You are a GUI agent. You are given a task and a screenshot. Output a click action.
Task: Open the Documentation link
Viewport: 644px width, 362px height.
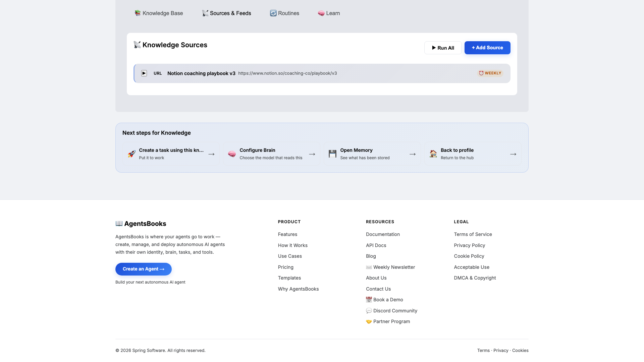tap(383, 234)
